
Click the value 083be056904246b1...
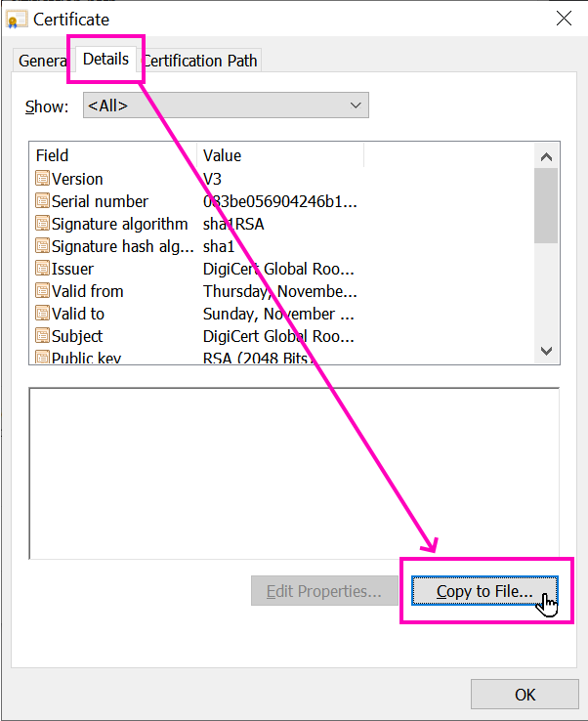coord(280,201)
